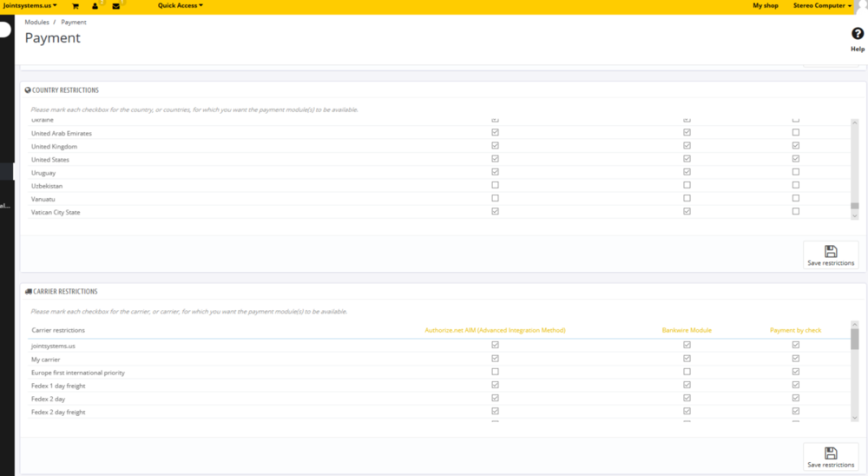Click the user avatar in top right corner
Image resolution: width=868 pixels, height=476 pixels.
click(862, 4)
